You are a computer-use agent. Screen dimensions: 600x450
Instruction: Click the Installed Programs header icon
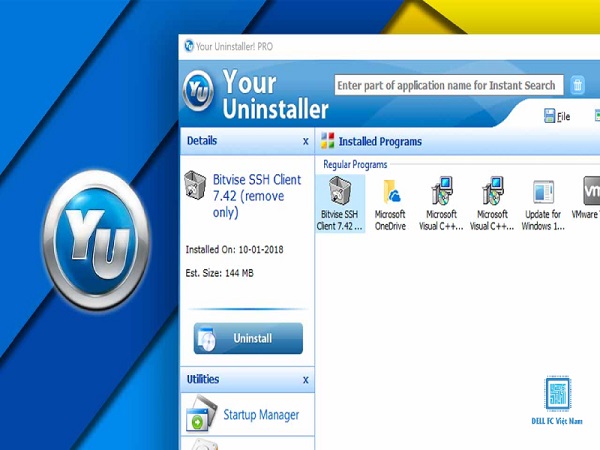tap(328, 141)
